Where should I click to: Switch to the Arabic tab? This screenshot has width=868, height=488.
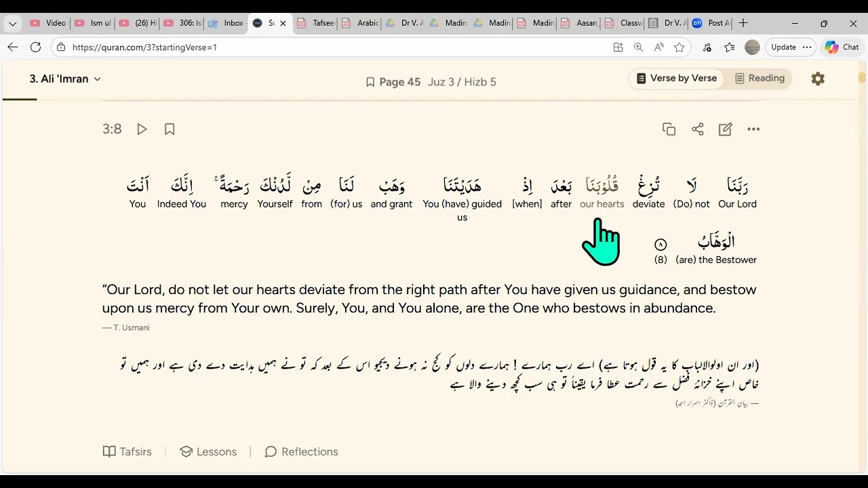[x=359, y=23]
